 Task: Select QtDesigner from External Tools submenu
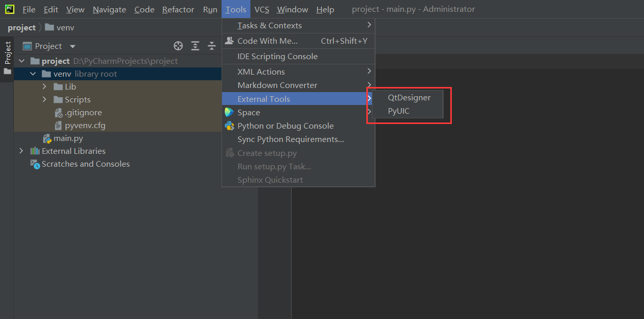(x=409, y=97)
